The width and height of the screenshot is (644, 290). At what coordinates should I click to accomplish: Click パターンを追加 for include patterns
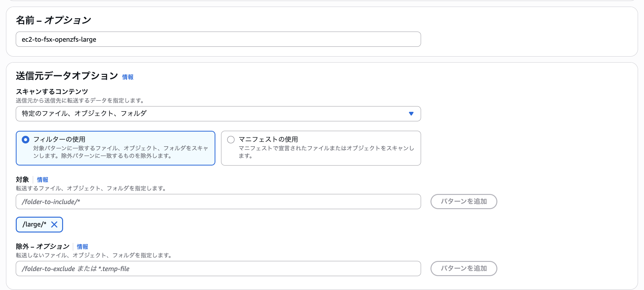pos(464,202)
